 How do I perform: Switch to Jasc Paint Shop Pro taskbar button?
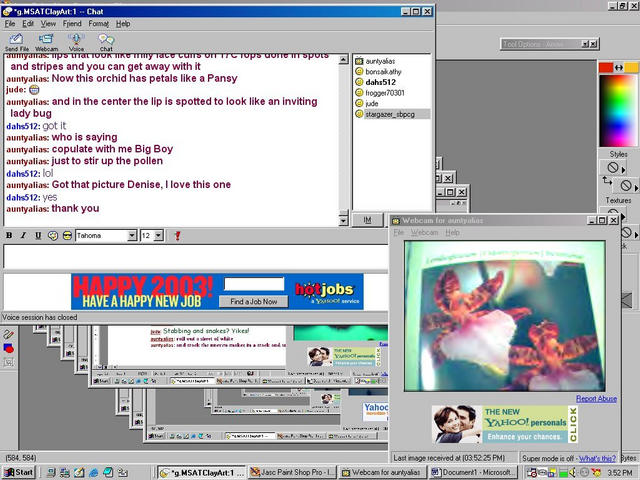tap(293, 472)
